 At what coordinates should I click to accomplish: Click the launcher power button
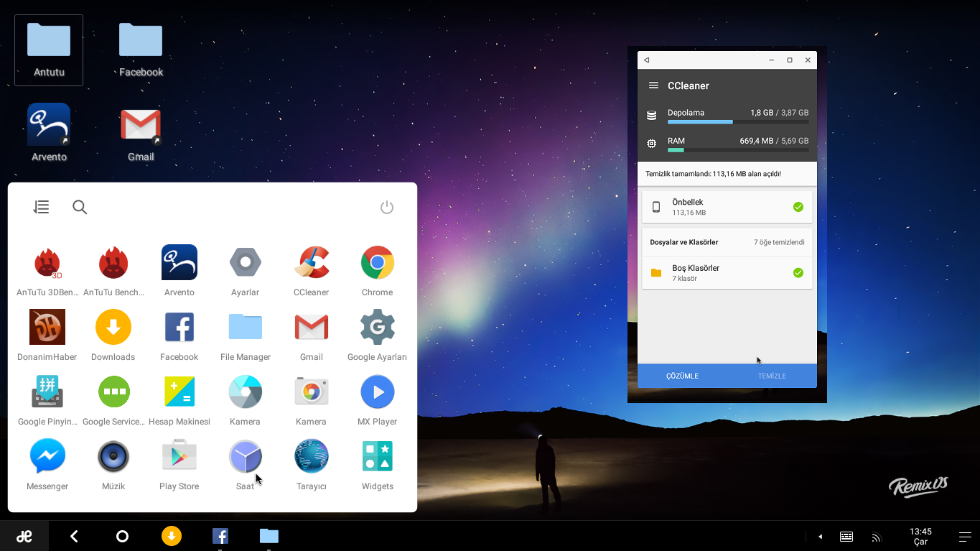point(387,208)
